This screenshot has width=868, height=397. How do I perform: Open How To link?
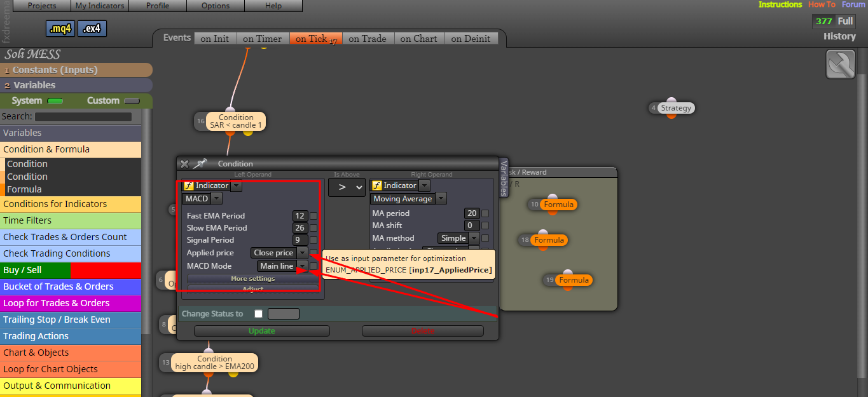pos(822,4)
